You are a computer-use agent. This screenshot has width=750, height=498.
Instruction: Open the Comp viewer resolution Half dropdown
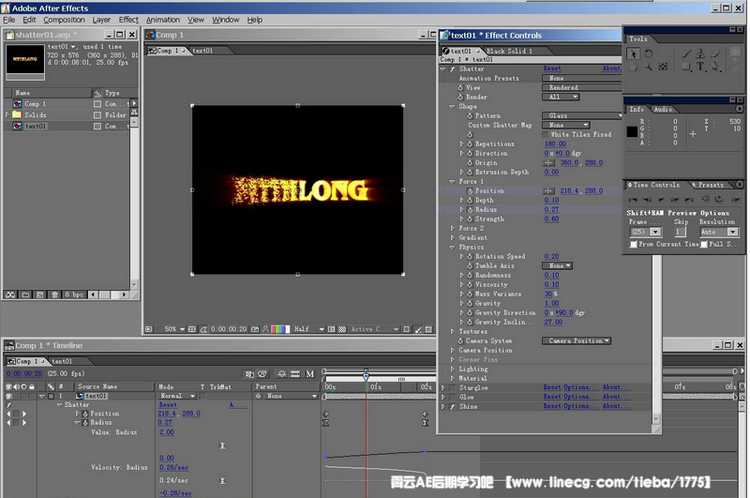click(x=309, y=329)
